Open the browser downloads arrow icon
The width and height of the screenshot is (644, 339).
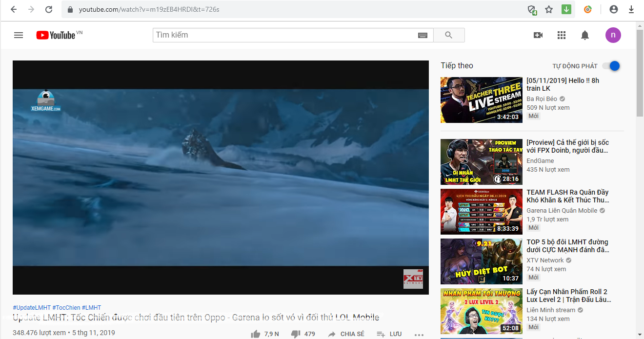[631, 9]
